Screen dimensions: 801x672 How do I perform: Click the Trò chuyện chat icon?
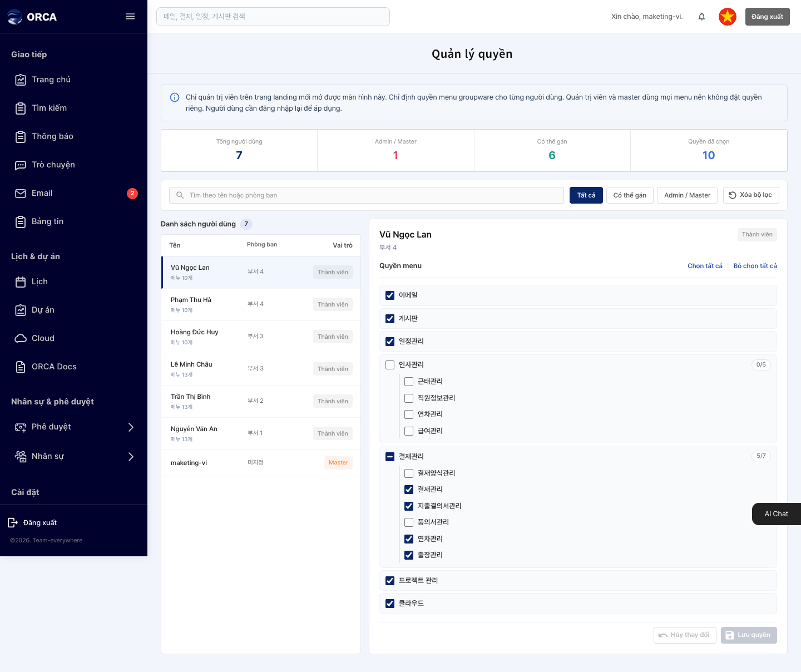point(21,165)
